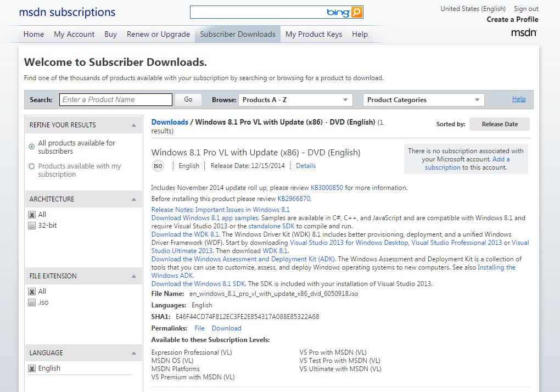This screenshot has width=560, height=392.
Task: Click the Enter a Product Name field
Action: coord(116,100)
